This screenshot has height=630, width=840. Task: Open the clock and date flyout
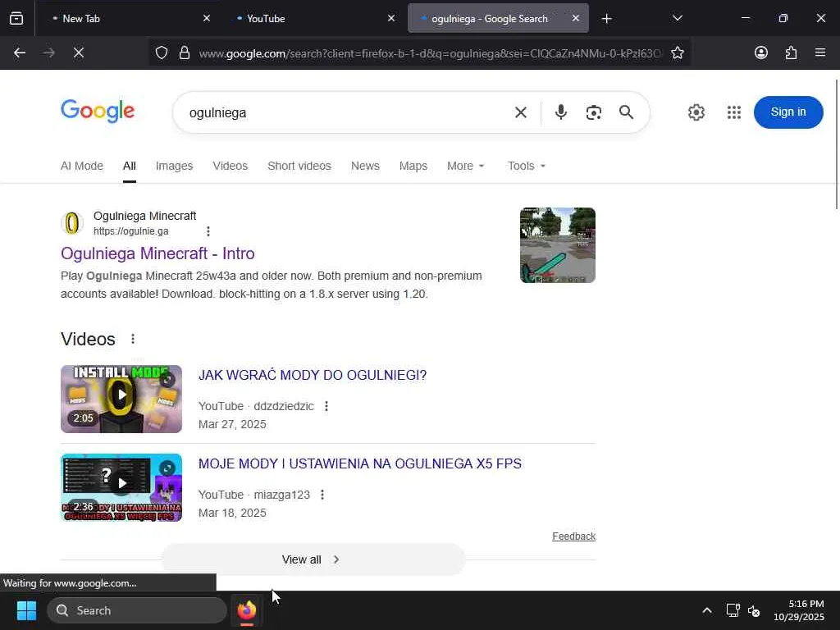pos(798,610)
